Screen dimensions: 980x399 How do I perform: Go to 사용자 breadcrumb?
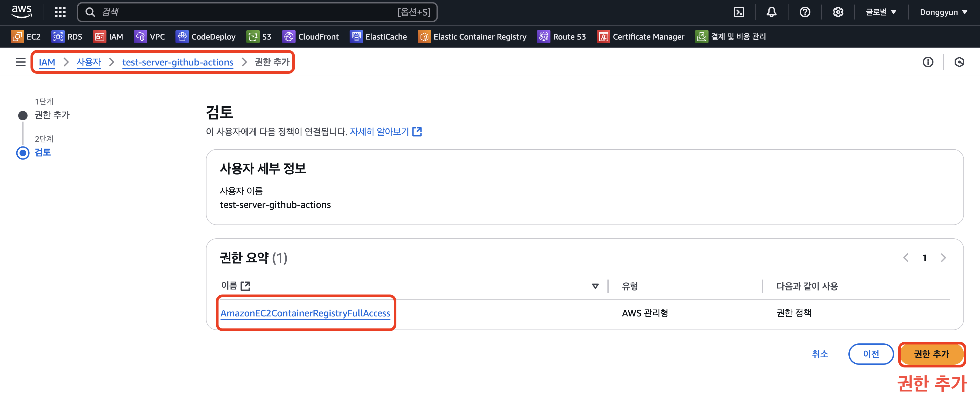point(88,62)
